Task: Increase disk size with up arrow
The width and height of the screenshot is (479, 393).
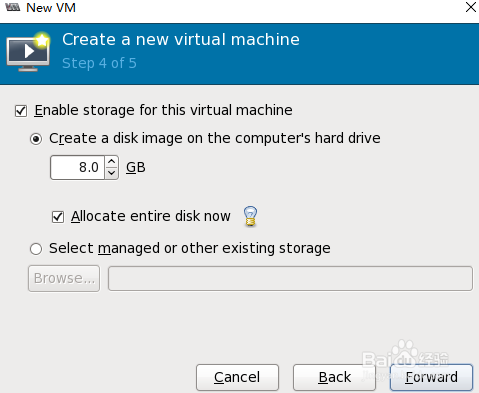Action: 112,162
